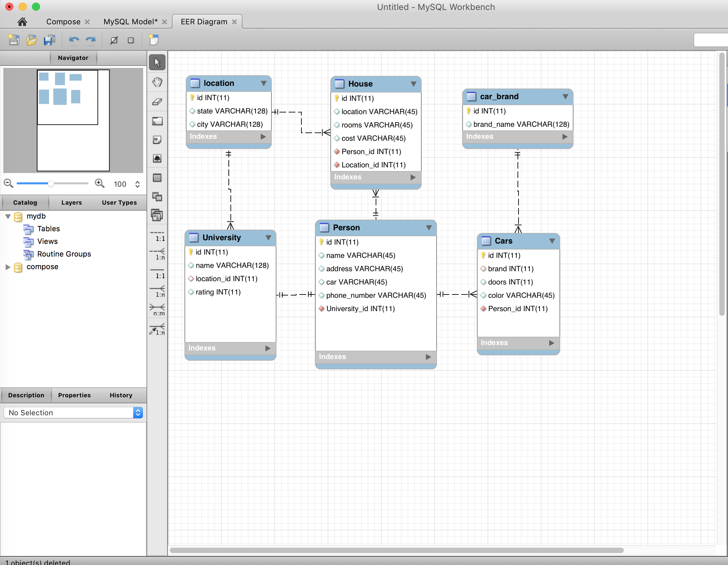Screen dimensions: 728x565
Task: Select the n:m relationship tool
Action: (157, 311)
